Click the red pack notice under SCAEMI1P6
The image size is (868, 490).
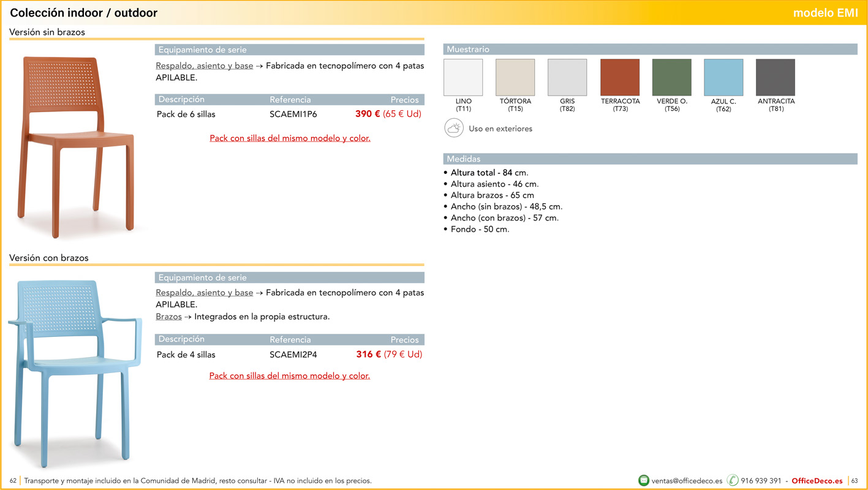click(x=290, y=138)
